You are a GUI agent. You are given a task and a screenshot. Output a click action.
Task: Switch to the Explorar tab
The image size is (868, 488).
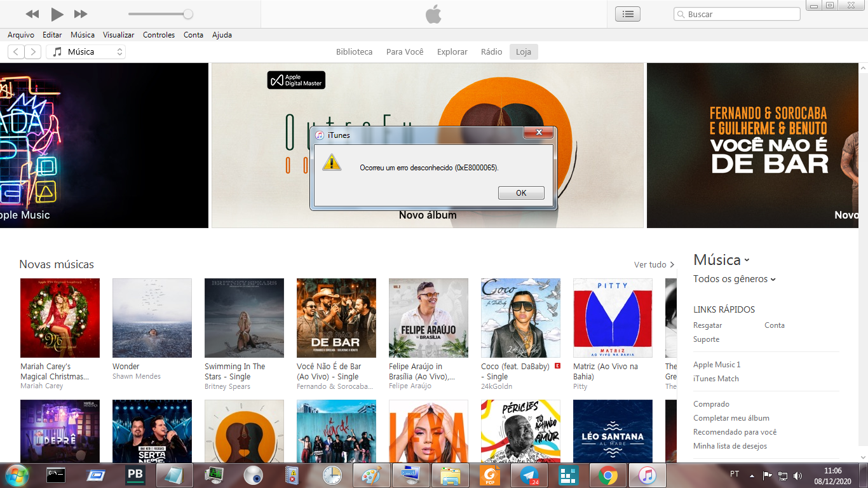[452, 52]
